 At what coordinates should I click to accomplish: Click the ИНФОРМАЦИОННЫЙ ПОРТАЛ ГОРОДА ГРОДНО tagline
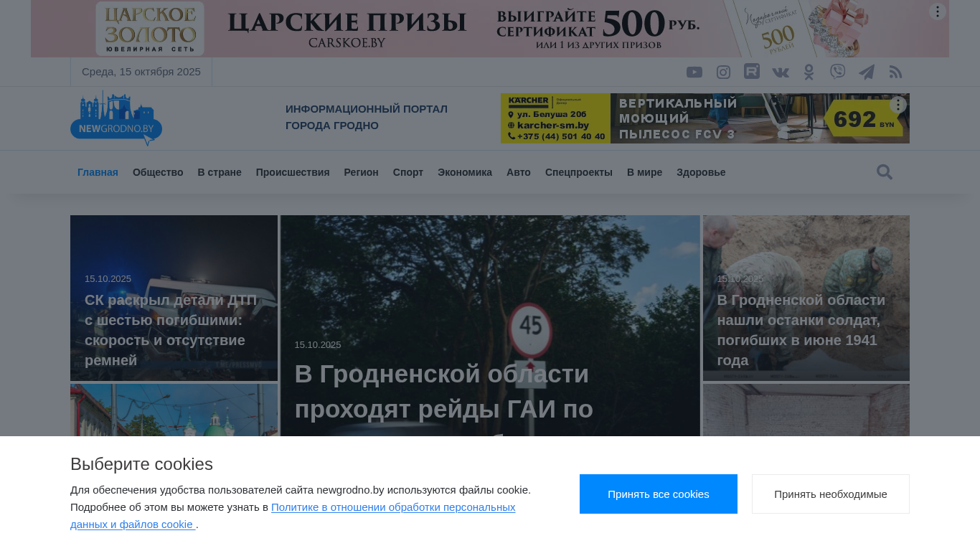coord(367,117)
